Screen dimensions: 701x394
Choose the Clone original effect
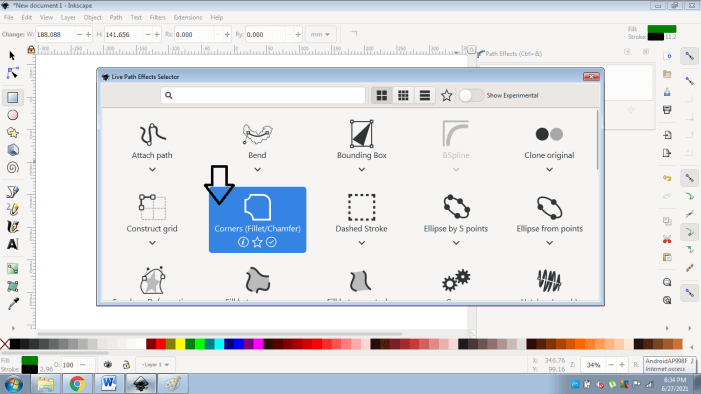tap(549, 141)
